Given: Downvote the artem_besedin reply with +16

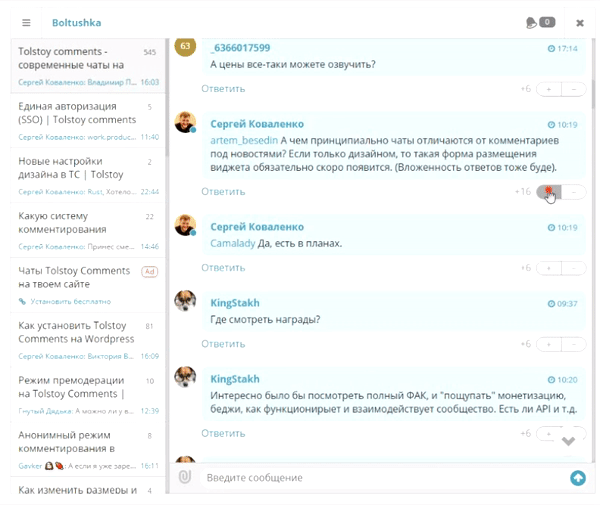Looking at the screenshot, I should click(x=574, y=192).
